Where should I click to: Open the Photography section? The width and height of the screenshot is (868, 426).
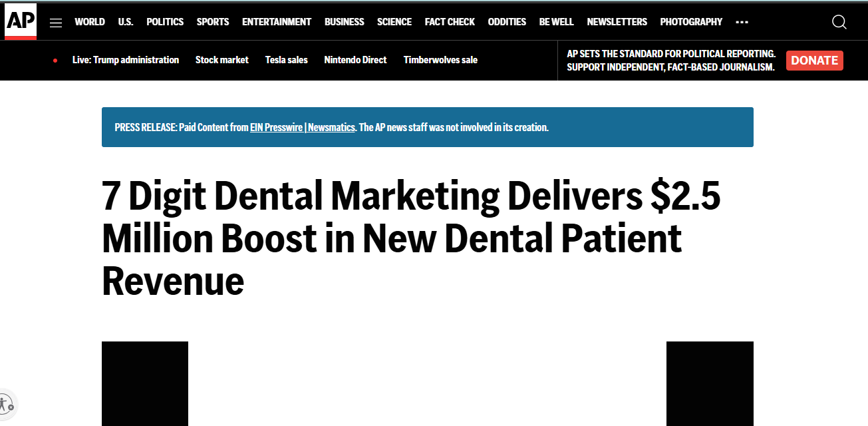point(691,22)
